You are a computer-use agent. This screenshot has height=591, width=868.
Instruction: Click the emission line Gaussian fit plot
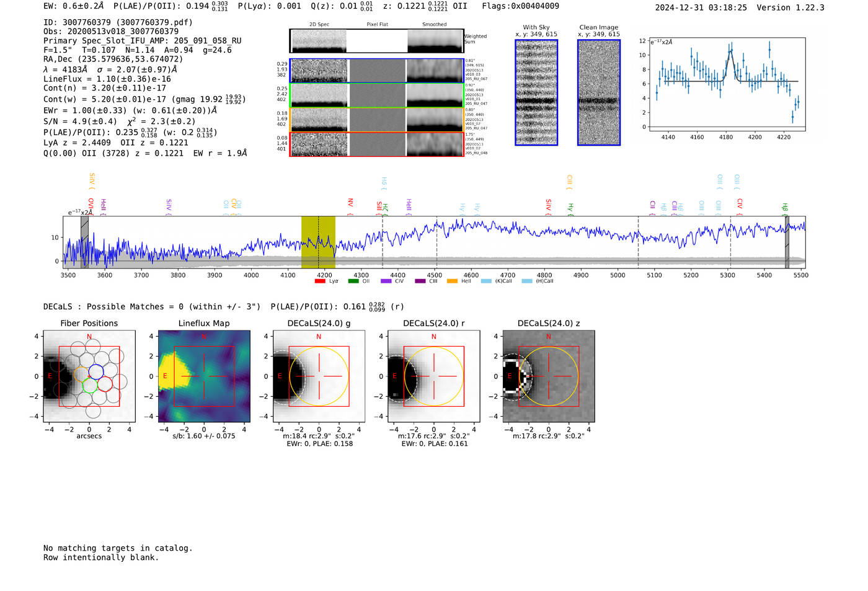pos(727,85)
